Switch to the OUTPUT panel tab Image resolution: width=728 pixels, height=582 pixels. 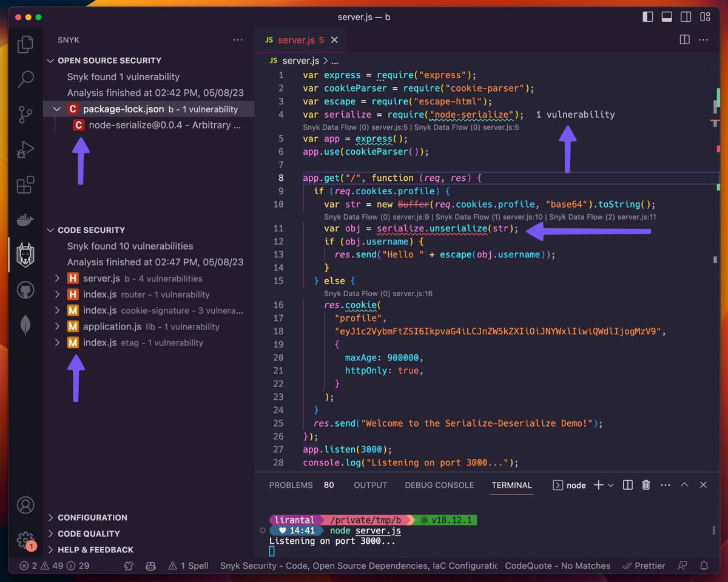pos(370,485)
